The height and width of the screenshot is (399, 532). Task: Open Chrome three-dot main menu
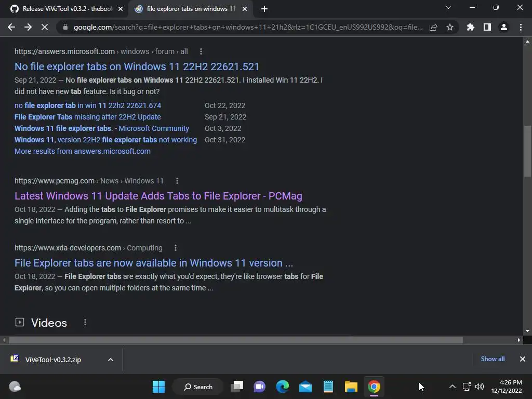pos(521,27)
